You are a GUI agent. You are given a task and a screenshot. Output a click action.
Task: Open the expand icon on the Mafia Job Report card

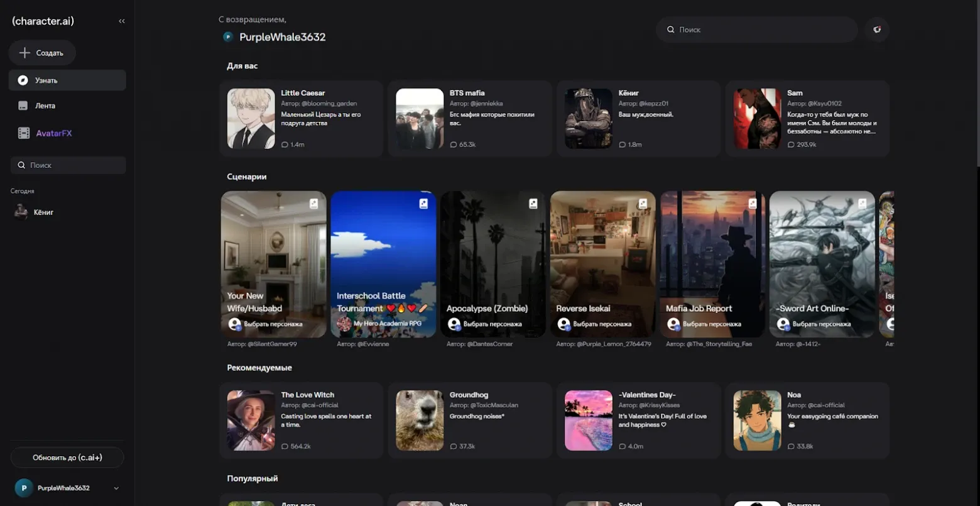tap(752, 203)
